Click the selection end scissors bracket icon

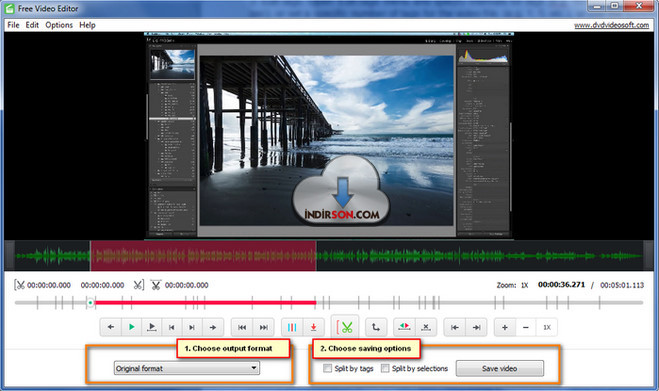[139, 285]
